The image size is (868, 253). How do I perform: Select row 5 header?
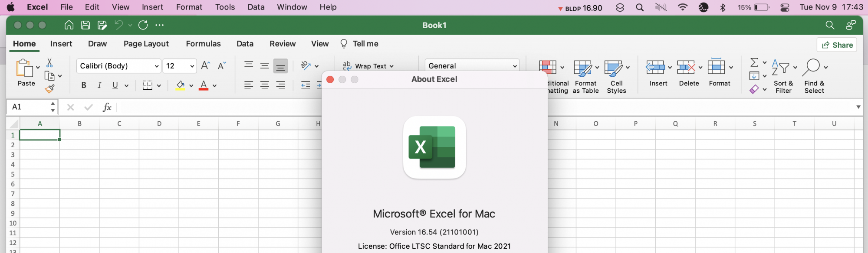13,174
